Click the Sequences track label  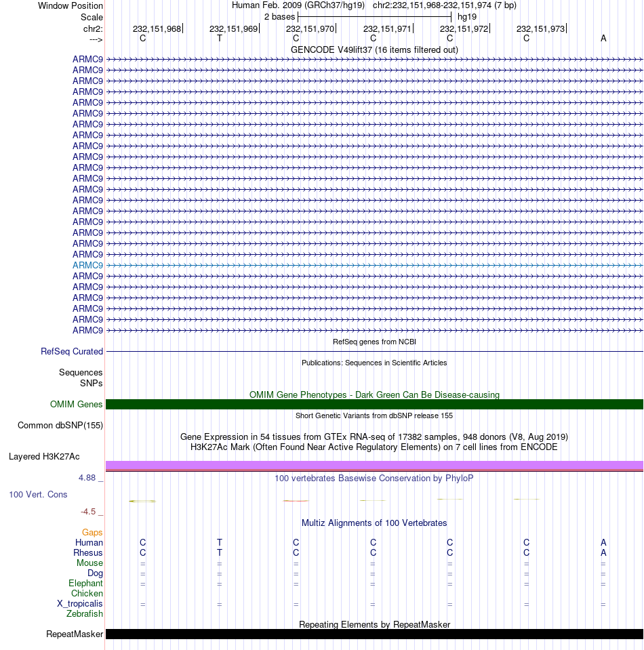(x=81, y=373)
